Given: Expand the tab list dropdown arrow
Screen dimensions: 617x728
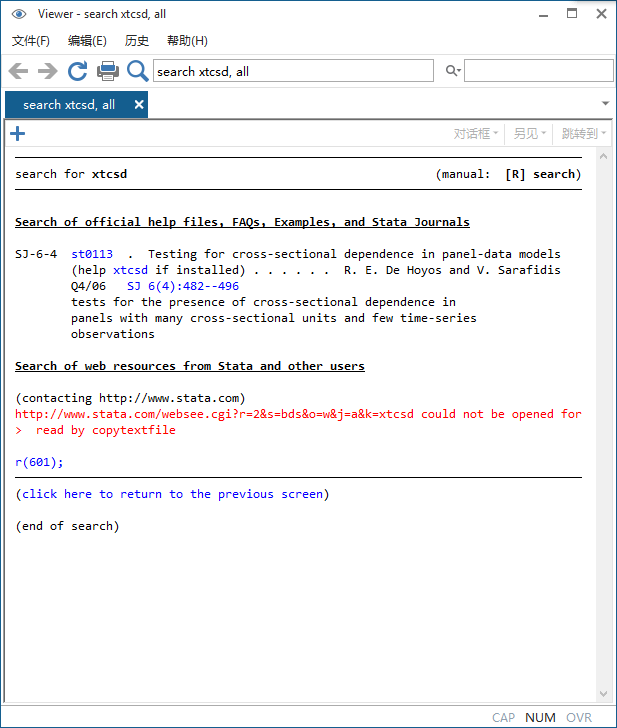Looking at the screenshot, I should 605,103.
